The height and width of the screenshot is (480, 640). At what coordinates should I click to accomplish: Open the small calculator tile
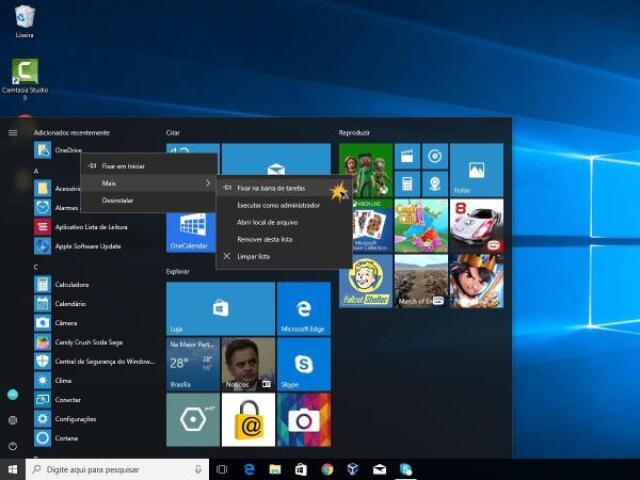(x=407, y=184)
